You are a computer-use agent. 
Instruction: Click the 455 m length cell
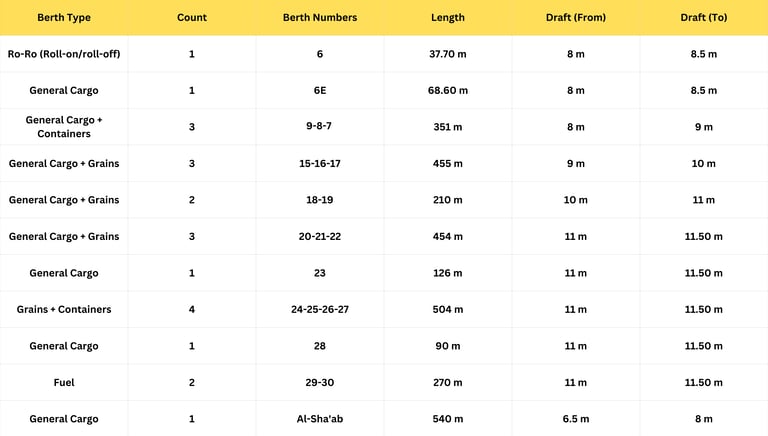[448, 163]
